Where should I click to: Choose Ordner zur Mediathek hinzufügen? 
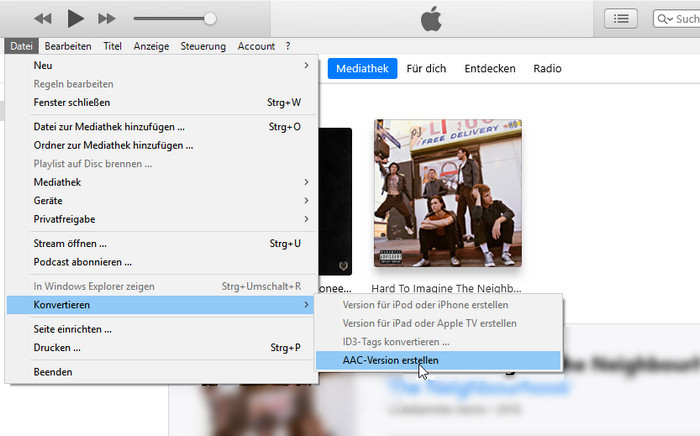(161, 145)
